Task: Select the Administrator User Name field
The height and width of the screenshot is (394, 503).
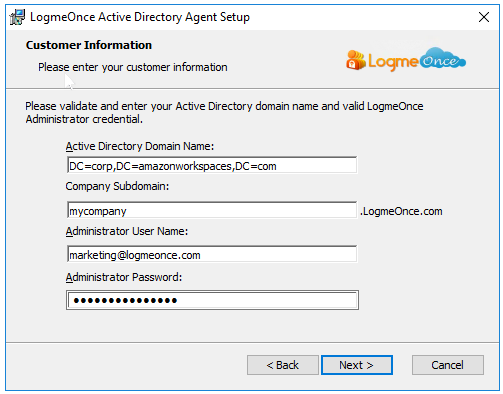Action: click(x=212, y=254)
